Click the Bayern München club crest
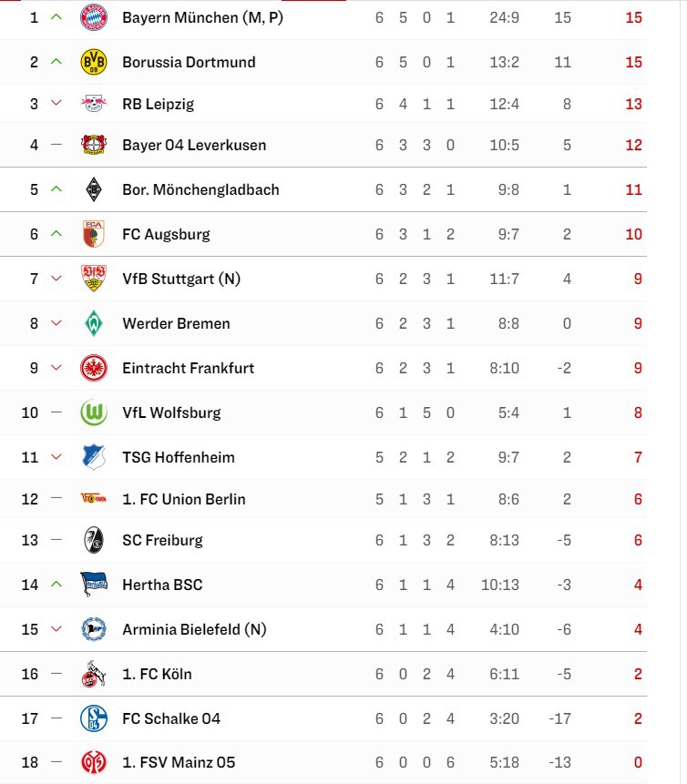The width and height of the screenshot is (687, 784). tap(94, 17)
